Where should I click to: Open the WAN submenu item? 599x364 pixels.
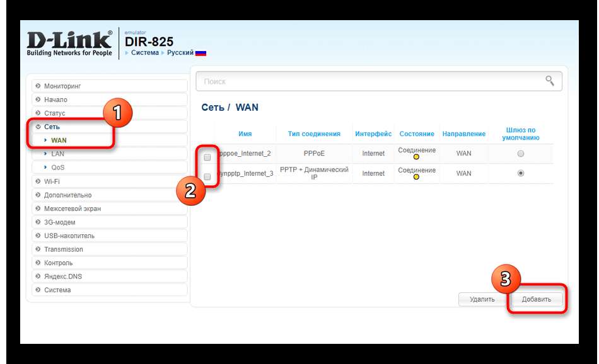(110, 140)
